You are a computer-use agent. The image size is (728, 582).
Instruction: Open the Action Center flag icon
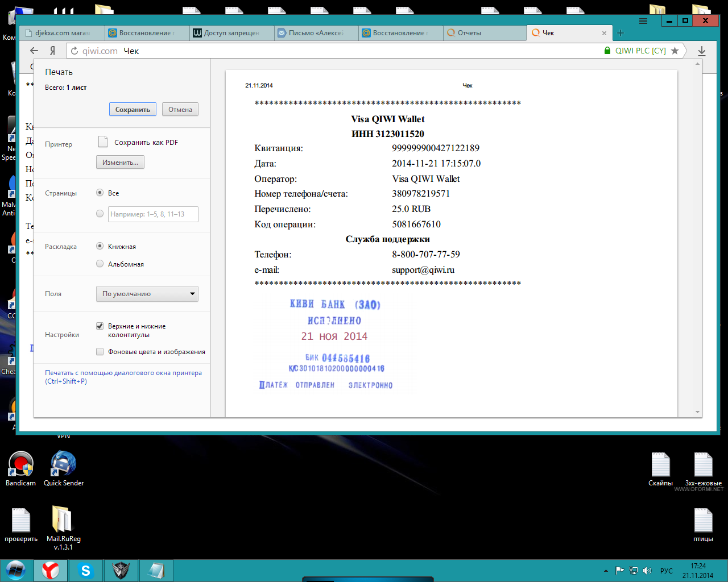tap(620, 571)
